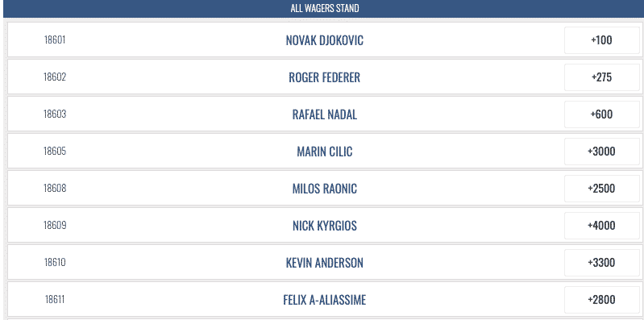Image resolution: width=644 pixels, height=320 pixels.
Task: Select Novak Djokovic +100 odds button
Action: tap(602, 40)
